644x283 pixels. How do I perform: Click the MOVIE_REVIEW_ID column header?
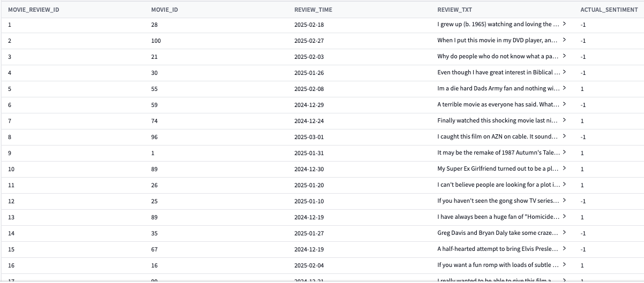click(33, 10)
